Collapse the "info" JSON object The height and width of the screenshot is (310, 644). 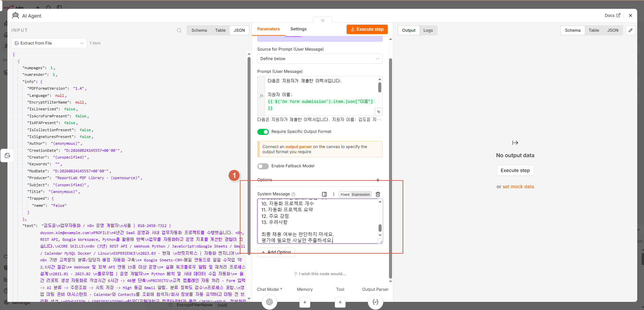41,82
